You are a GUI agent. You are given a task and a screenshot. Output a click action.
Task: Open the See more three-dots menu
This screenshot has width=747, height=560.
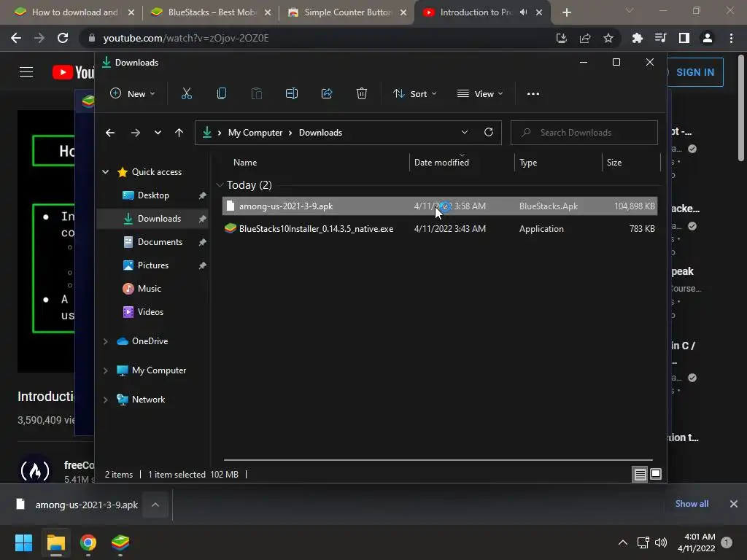533,94
